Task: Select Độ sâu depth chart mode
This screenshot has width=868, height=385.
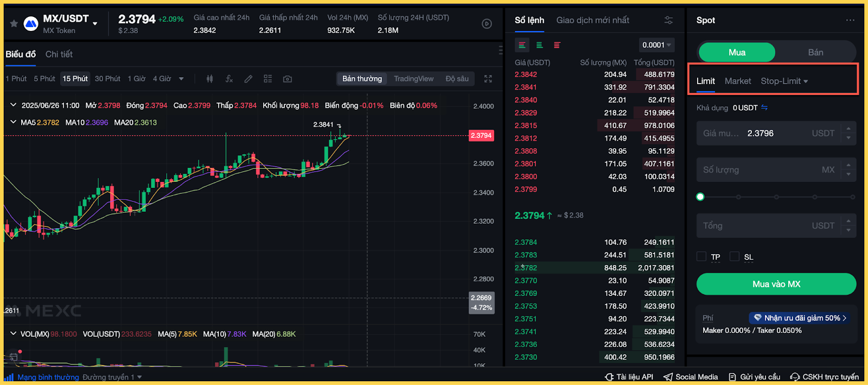Action: [457, 79]
